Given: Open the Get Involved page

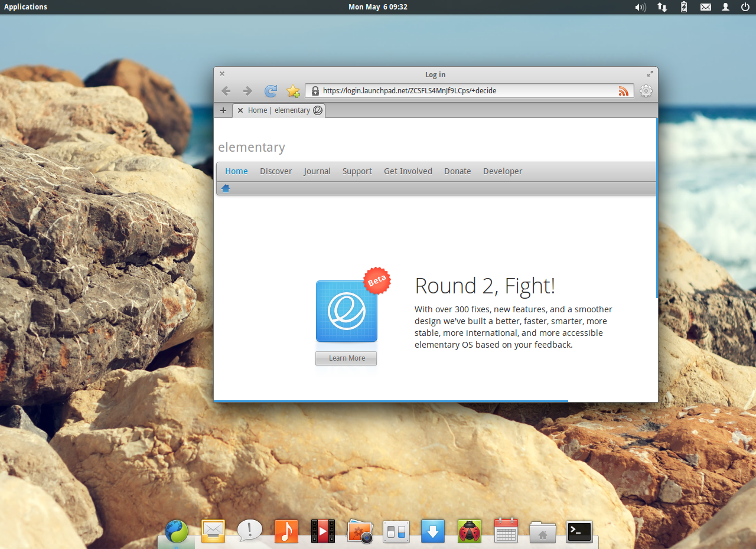Looking at the screenshot, I should tap(408, 171).
